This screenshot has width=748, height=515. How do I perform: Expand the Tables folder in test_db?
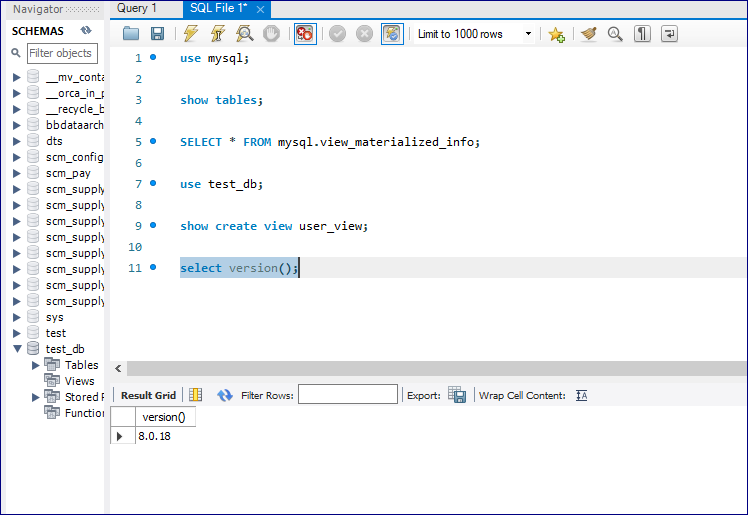[35, 365]
